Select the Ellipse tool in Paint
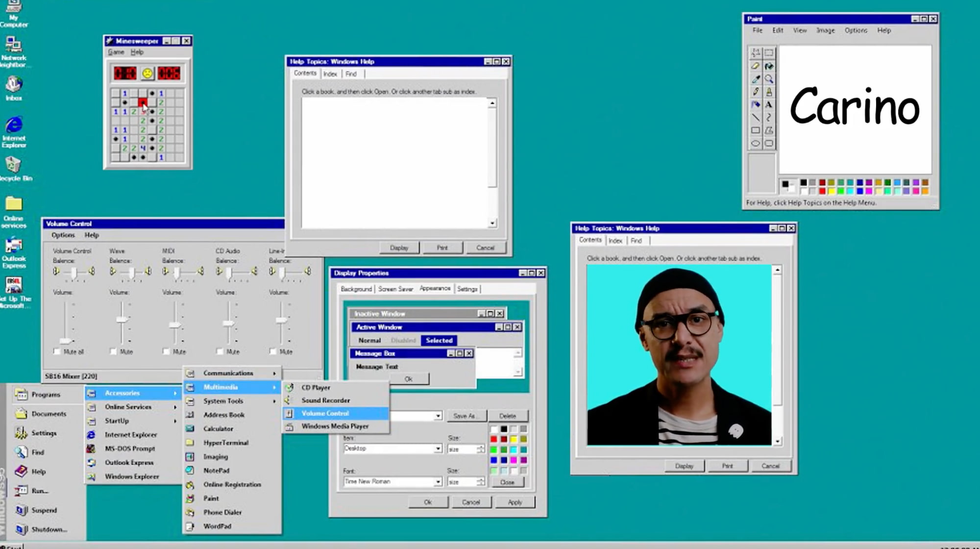 click(x=756, y=144)
